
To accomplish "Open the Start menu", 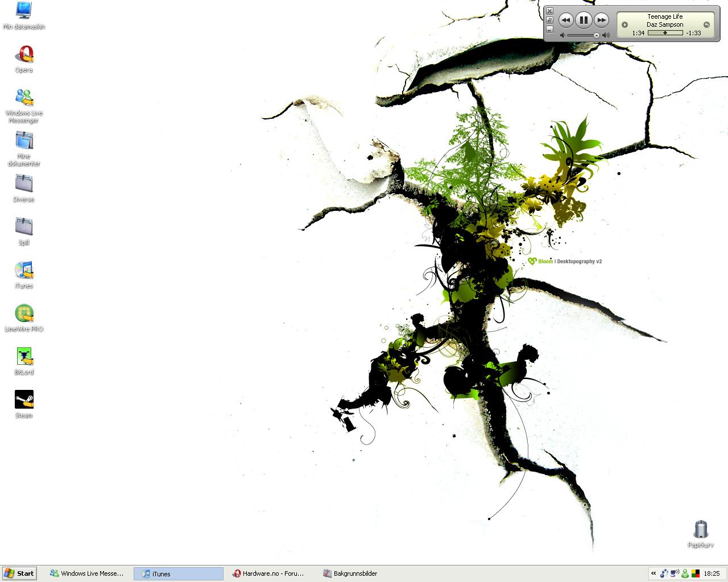I will point(19,573).
